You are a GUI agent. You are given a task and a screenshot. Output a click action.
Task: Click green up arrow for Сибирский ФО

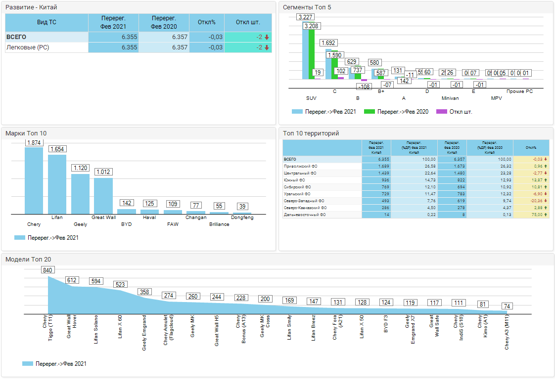pyautogui.click(x=546, y=187)
